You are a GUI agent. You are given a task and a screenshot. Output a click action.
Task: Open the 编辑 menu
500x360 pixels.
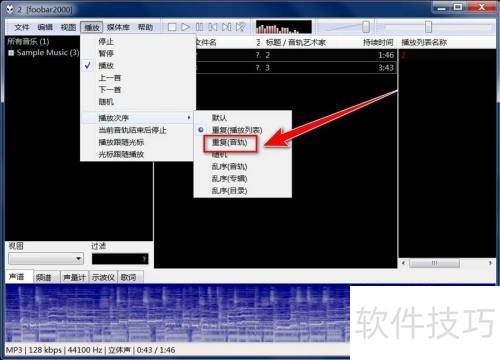pos(45,27)
